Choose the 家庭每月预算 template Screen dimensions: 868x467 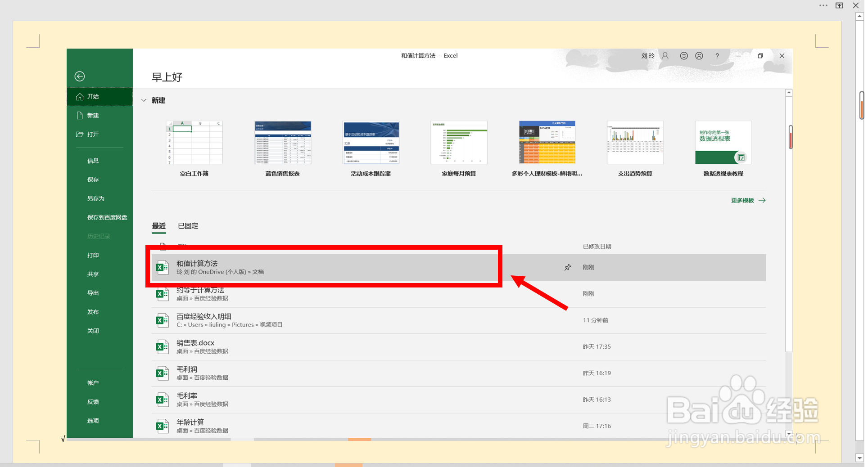tap(459, 148)
